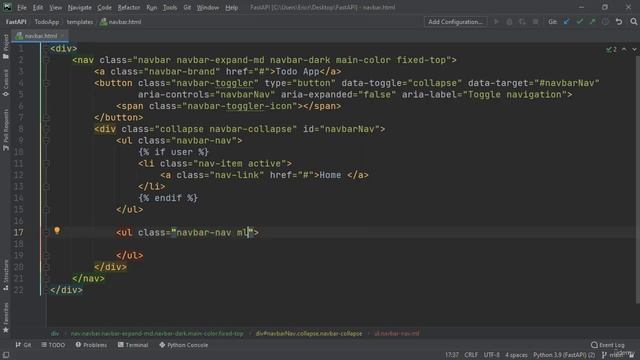Open the Python Console tool window button
Screen dimensions: 640x360
(x=183, y=345)
